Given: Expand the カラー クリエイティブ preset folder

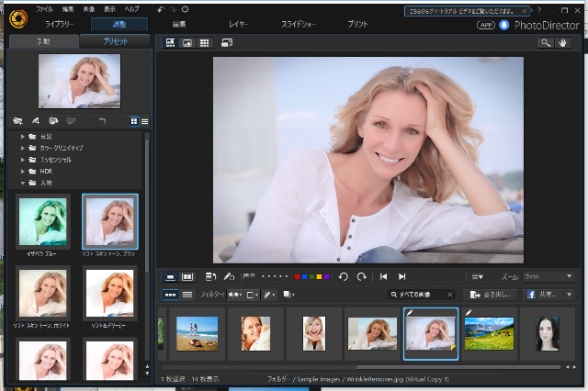Looking at the screenshot, I should point(23,148).
